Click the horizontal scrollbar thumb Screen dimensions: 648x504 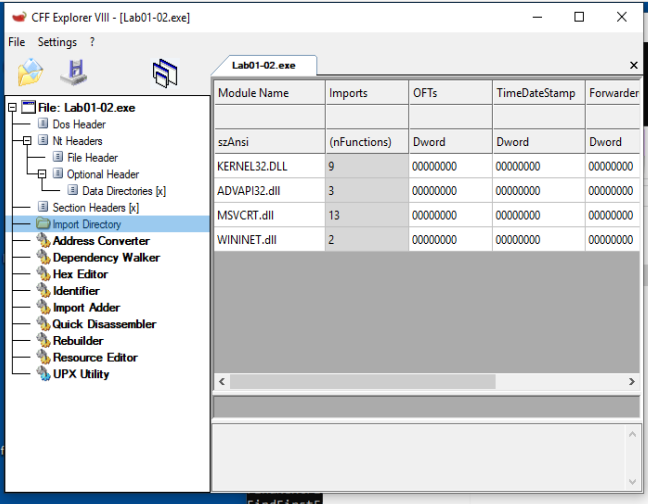(x=362, y=381)
